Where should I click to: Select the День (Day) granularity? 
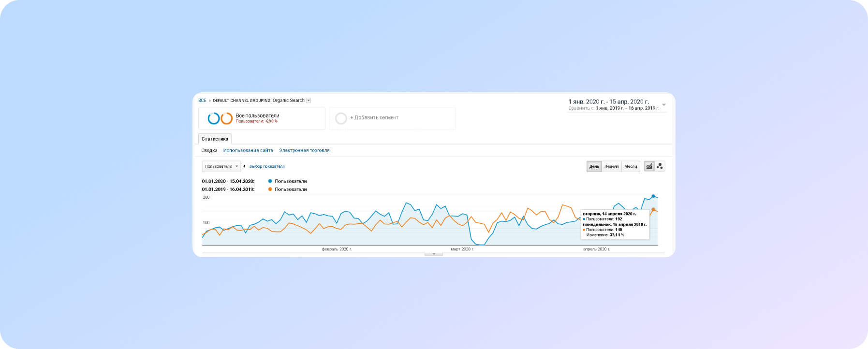(594, 166)
